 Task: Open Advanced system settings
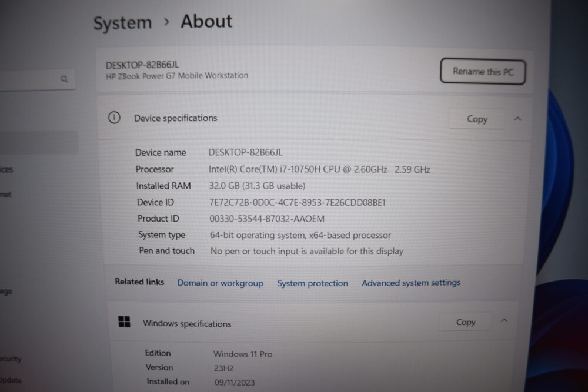click(x=410, y=283)
